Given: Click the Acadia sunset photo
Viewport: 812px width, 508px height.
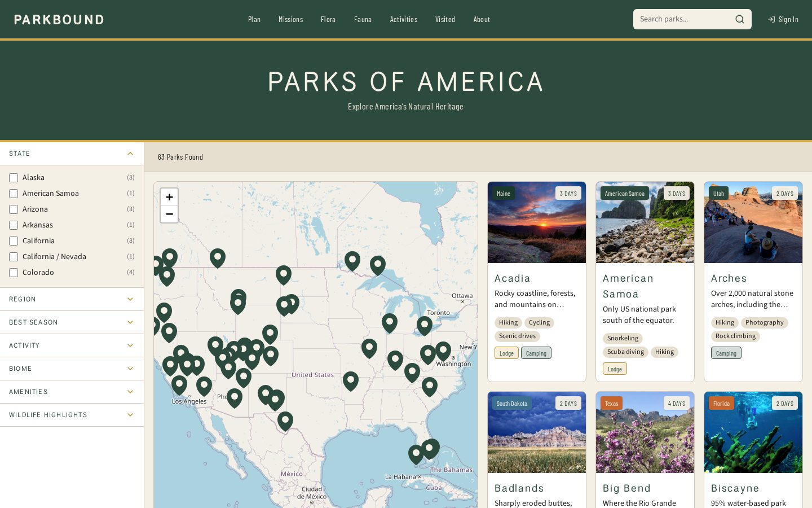Looking at the screenshot, I should click(537, 222).
